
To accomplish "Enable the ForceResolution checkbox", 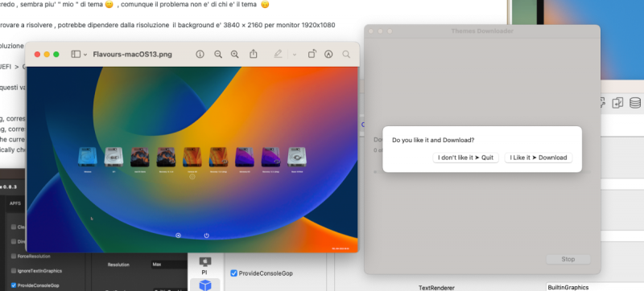I will click(14, 256).
